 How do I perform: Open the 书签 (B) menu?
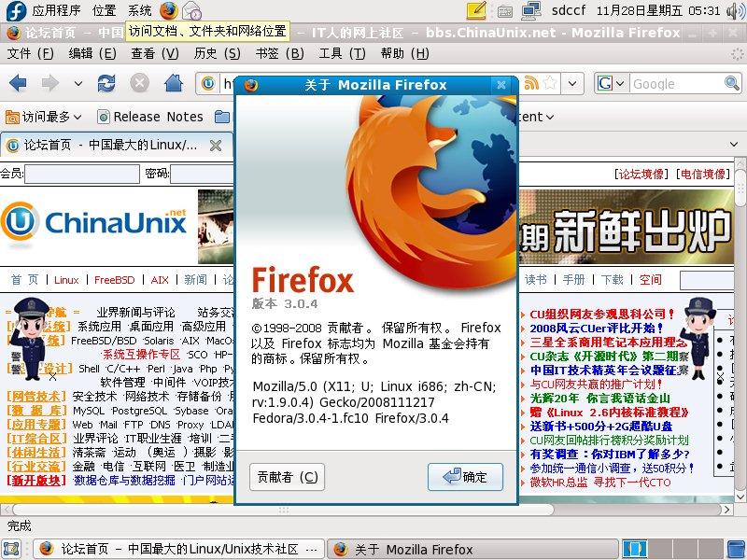point(279,53)
